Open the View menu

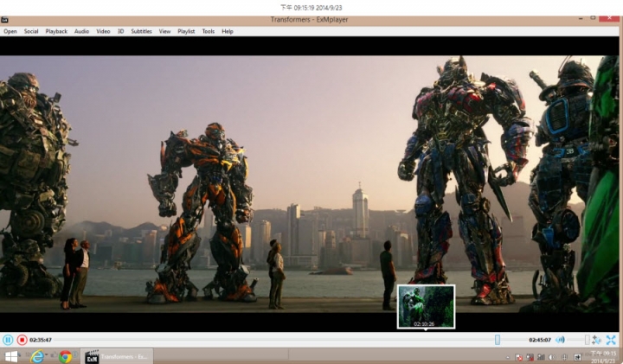point(165,31)
